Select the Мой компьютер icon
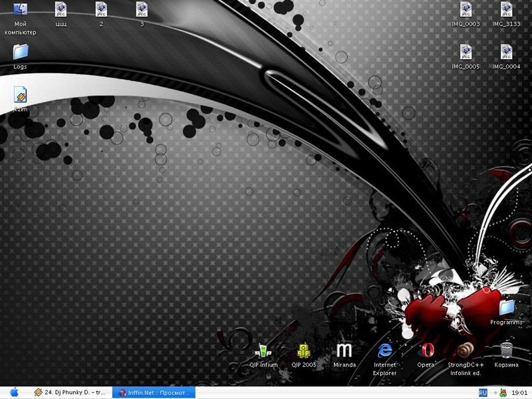 coord(20,10)
